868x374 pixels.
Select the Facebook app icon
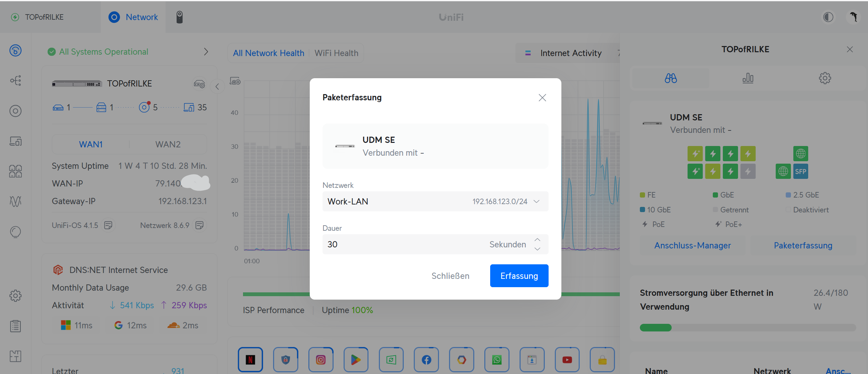pos(427,360)
